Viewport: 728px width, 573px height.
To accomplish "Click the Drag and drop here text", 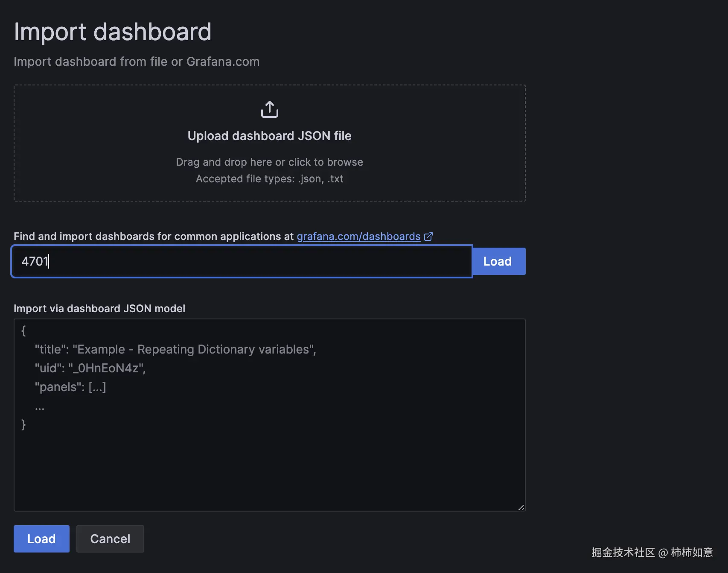I will [269, 162].
